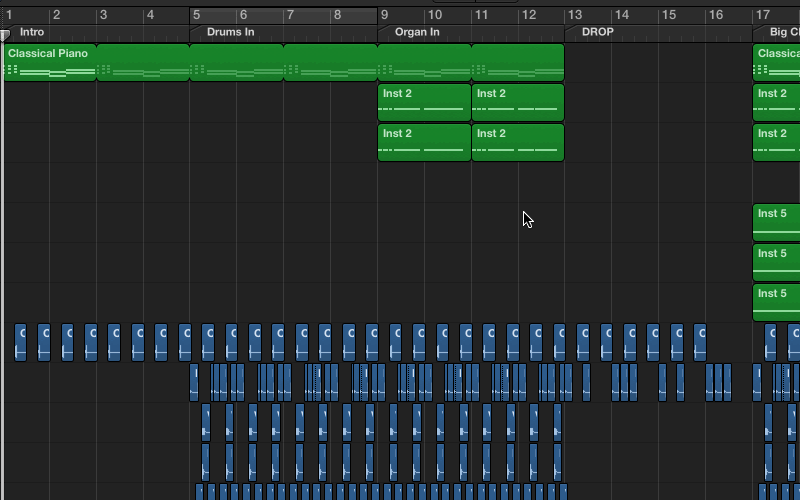Image resolution: width=800 pixels, height=500 pixels.
Task: Click bar number 15 in the ruler
Action: [669, 15]
